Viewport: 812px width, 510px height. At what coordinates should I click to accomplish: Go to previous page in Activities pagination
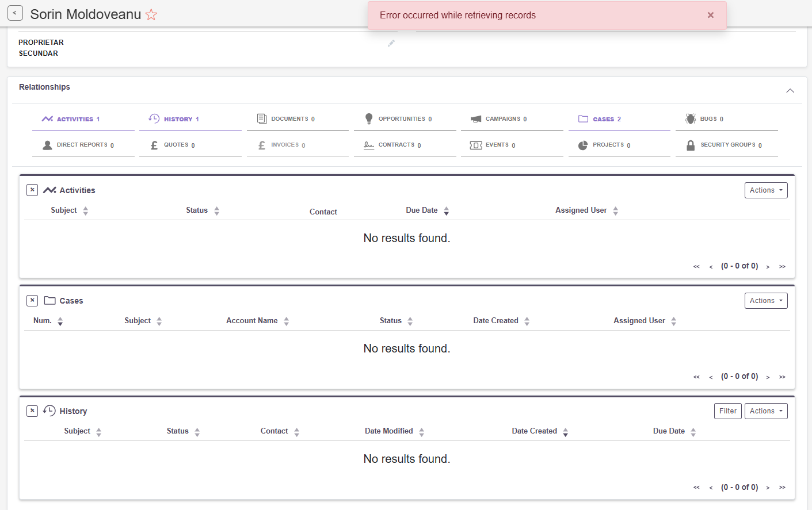pyautogui.click(x=711, y=267)
